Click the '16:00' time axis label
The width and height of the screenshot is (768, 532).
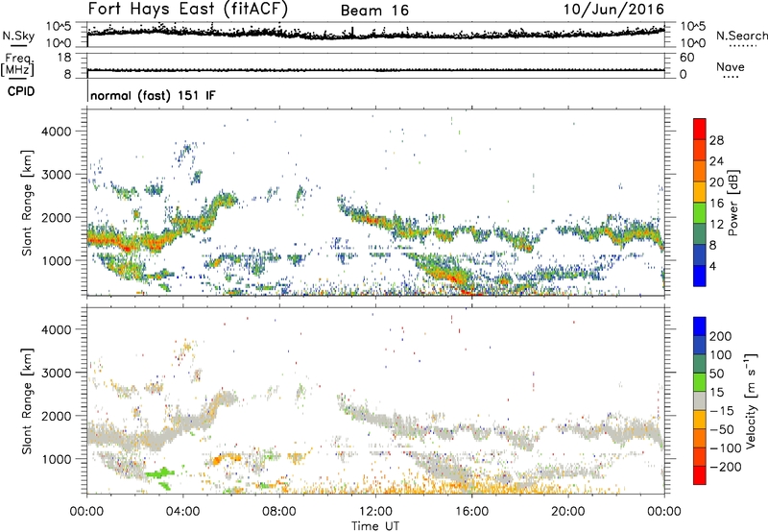tap(471, 512)
